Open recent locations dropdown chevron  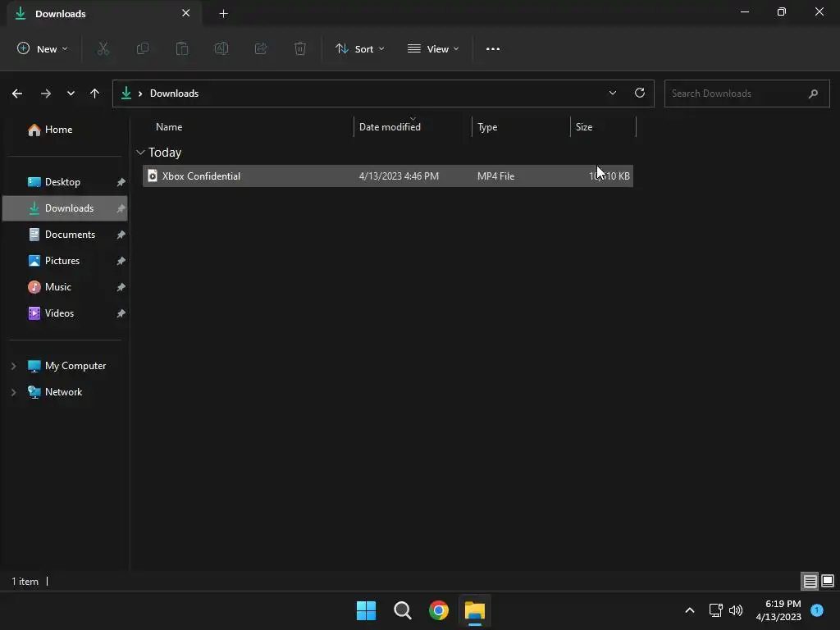pos(71,94)
